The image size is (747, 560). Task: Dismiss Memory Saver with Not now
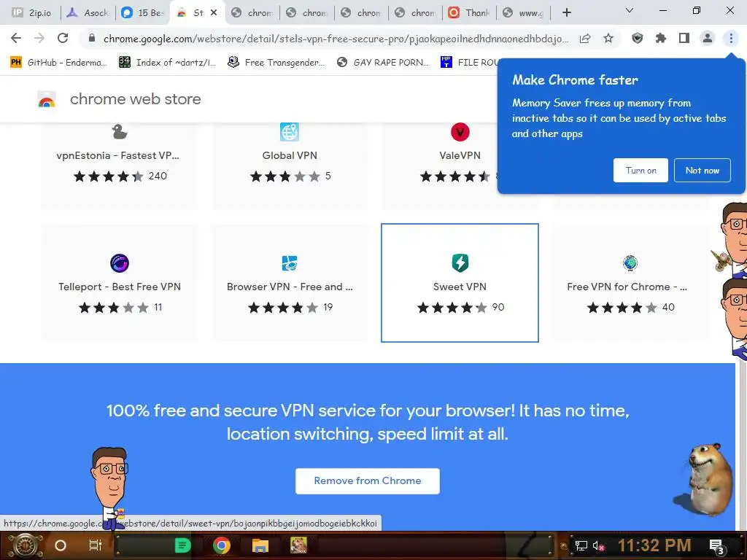(x=703, y=170)
